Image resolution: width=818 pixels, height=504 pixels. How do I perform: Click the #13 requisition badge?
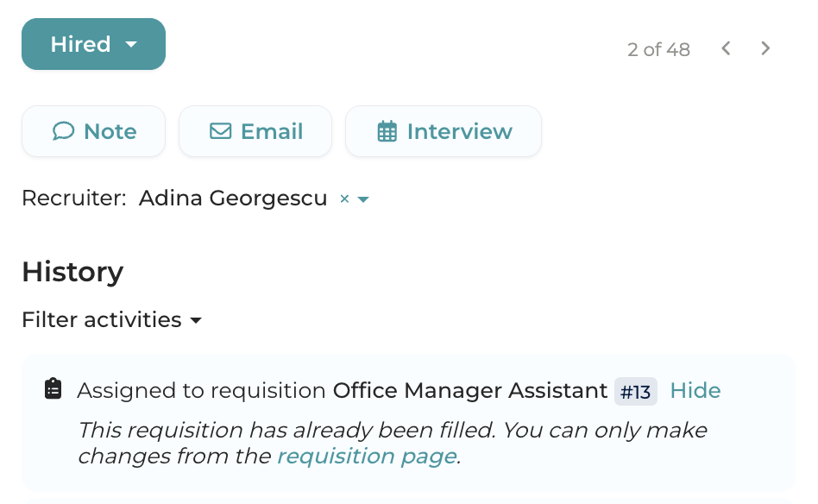635,392
